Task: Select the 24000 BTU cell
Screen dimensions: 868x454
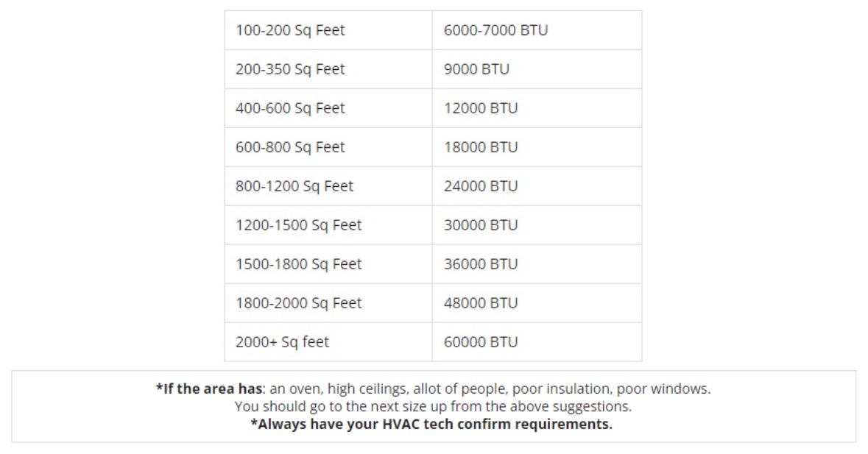Action: pos(481,186)
